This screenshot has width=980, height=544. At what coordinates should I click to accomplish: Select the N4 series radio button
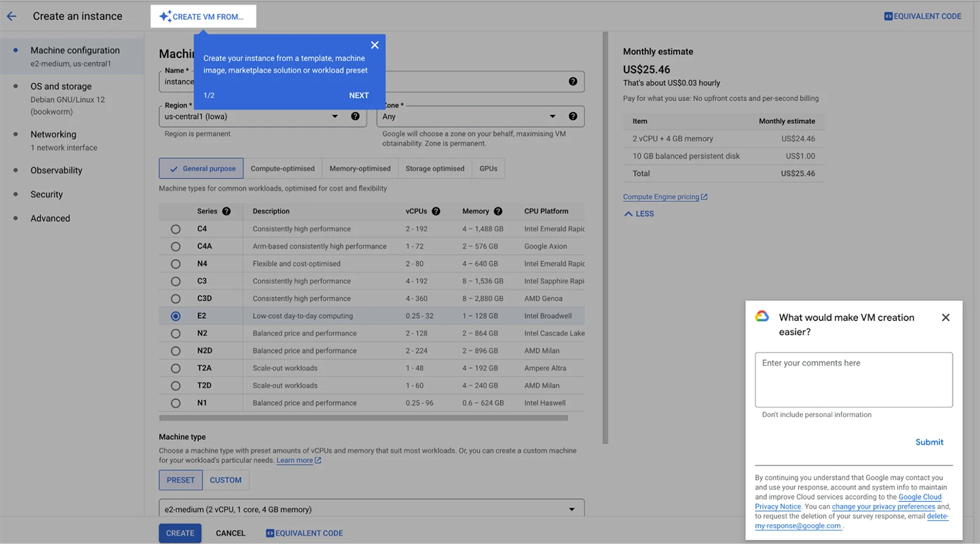click(x=175, y=264)
